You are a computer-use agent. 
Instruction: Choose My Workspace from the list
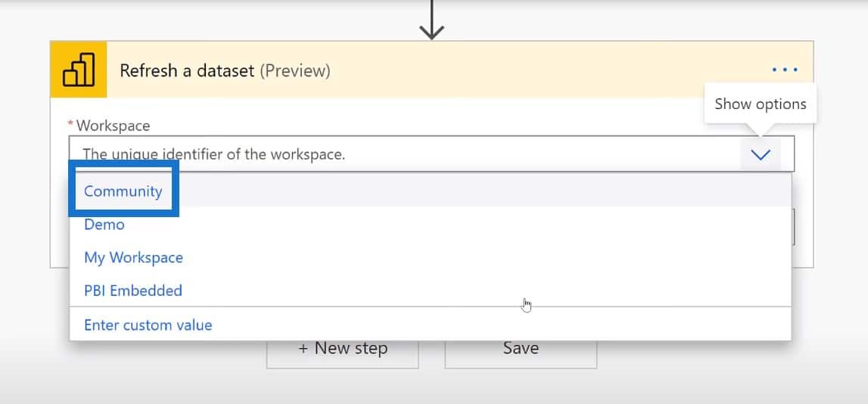point(133,258)
